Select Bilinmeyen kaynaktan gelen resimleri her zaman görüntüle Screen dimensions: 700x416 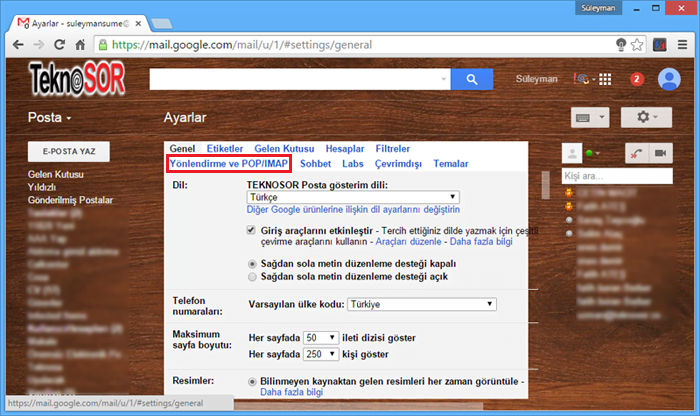coord(252,382)
